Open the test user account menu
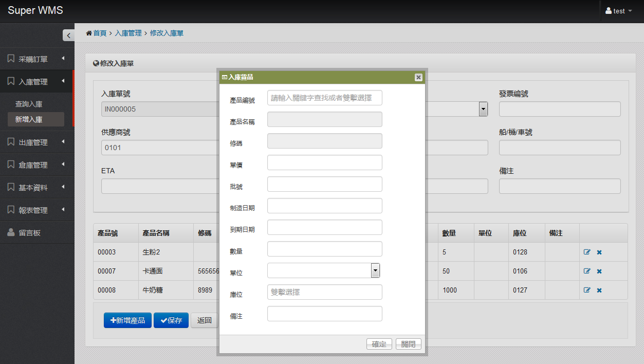Image resolution: width=644 pixels, height=364 pixels. (x=619, y=11)
